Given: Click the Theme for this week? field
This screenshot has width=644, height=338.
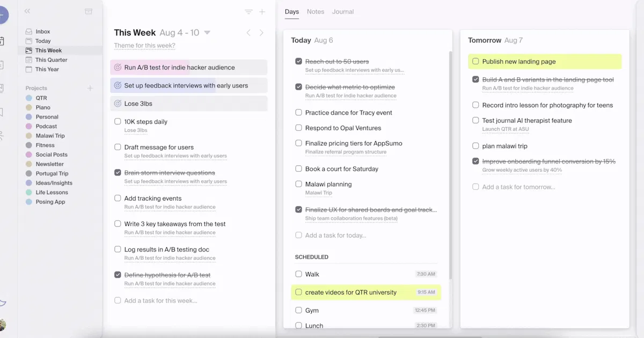Looking at the screenshot, I should (x=145, y=46).
